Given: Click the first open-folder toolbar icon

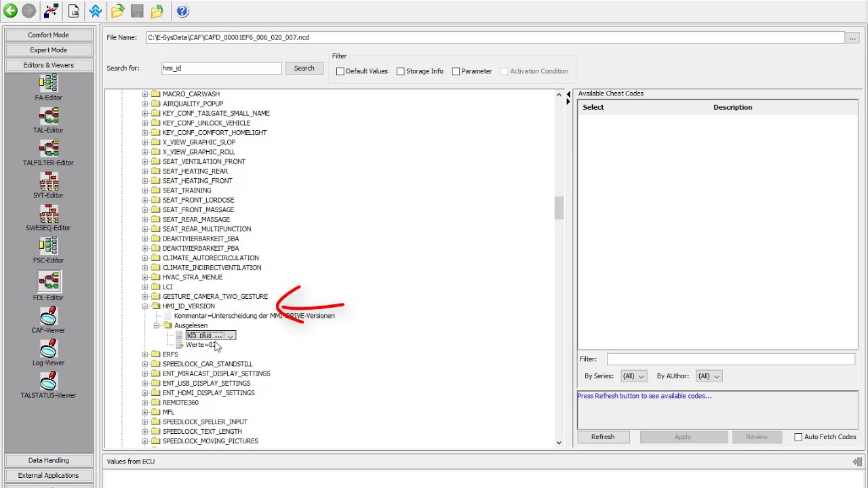Looking at the screenshot, I should [x=118, y=11].
